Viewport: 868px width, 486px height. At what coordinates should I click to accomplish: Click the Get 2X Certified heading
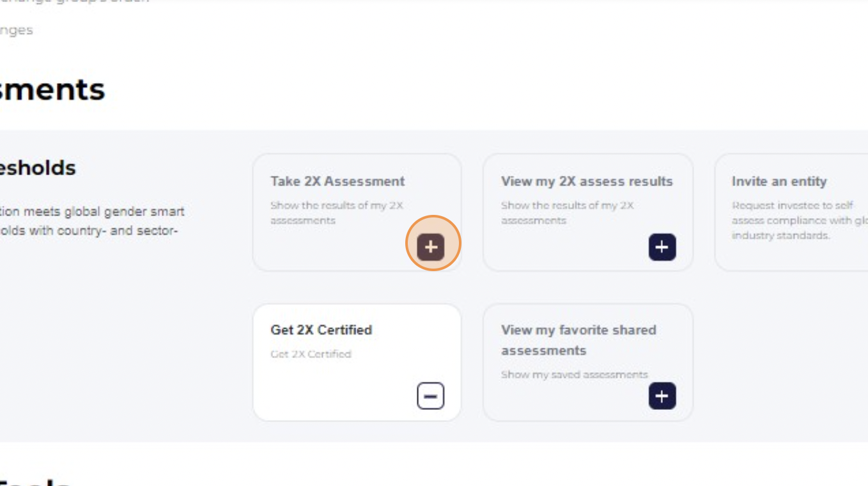pos(321,330)
